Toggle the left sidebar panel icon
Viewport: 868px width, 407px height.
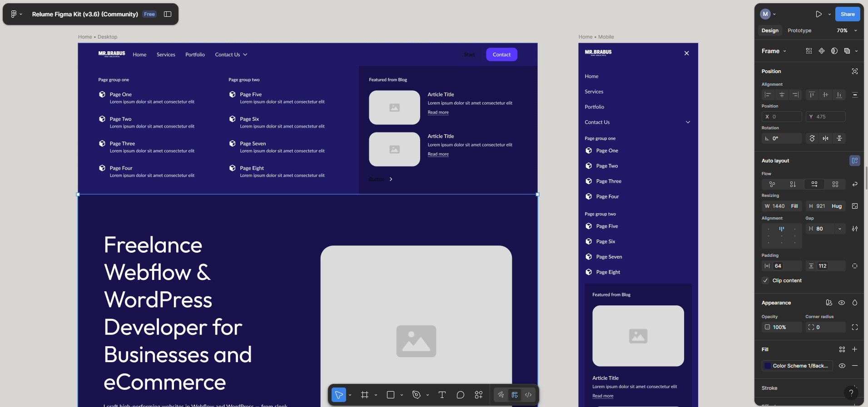click(x=168, y=14)
